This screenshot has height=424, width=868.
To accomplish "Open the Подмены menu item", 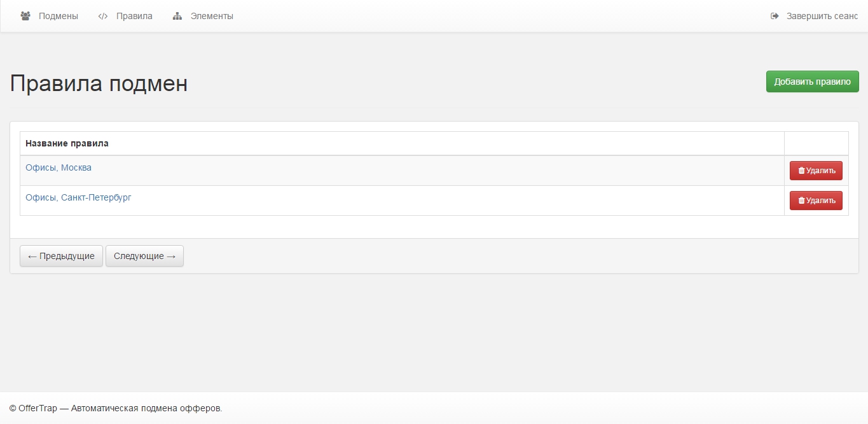I will pyautogui.click(x=58, y=16).
